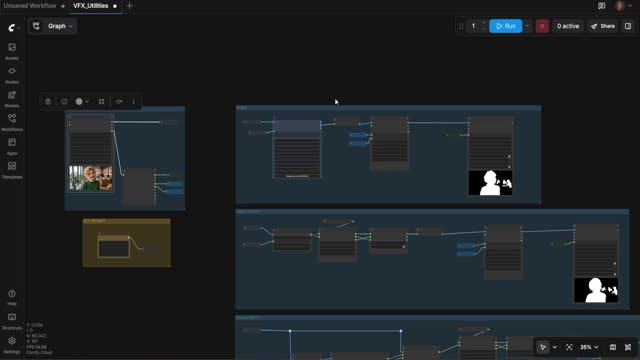Click the Comfy logo menu
Image resolution: width=640 pixels, height=360 pixels.
[x=12, y=27]
